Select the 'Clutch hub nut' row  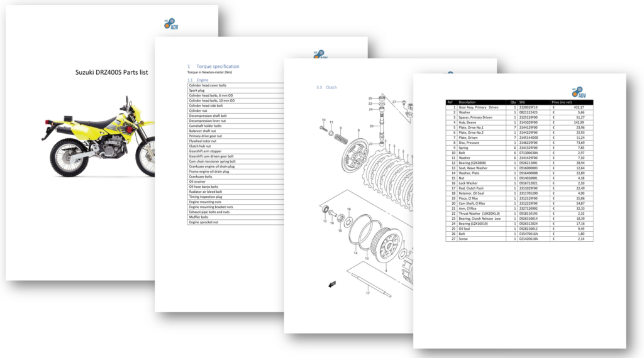[x=236, y=146]
